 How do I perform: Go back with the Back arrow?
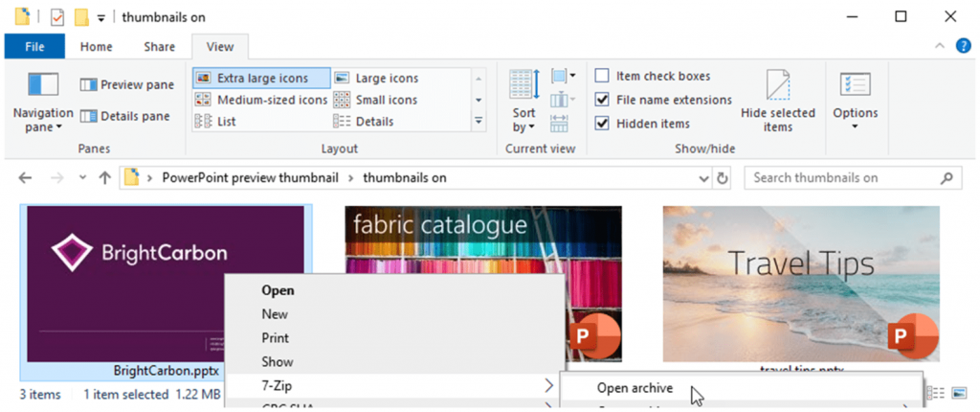(25, 178)
